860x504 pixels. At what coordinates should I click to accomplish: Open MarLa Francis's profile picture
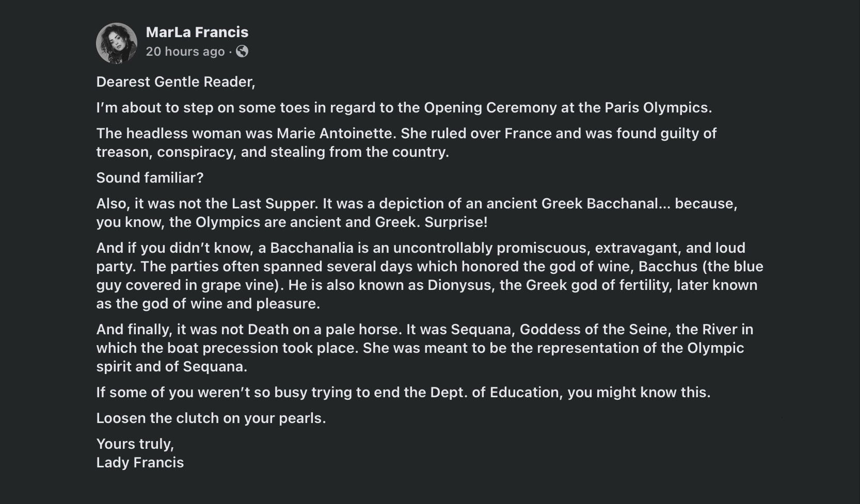pos(117,43)
